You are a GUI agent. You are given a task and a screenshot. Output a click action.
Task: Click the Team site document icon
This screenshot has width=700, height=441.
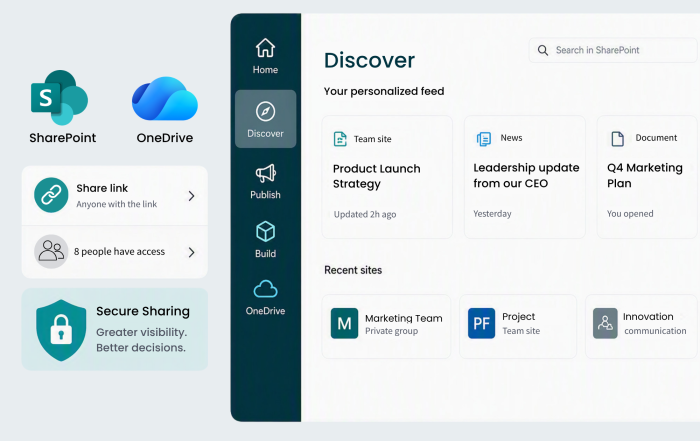[x=340, y=139]
